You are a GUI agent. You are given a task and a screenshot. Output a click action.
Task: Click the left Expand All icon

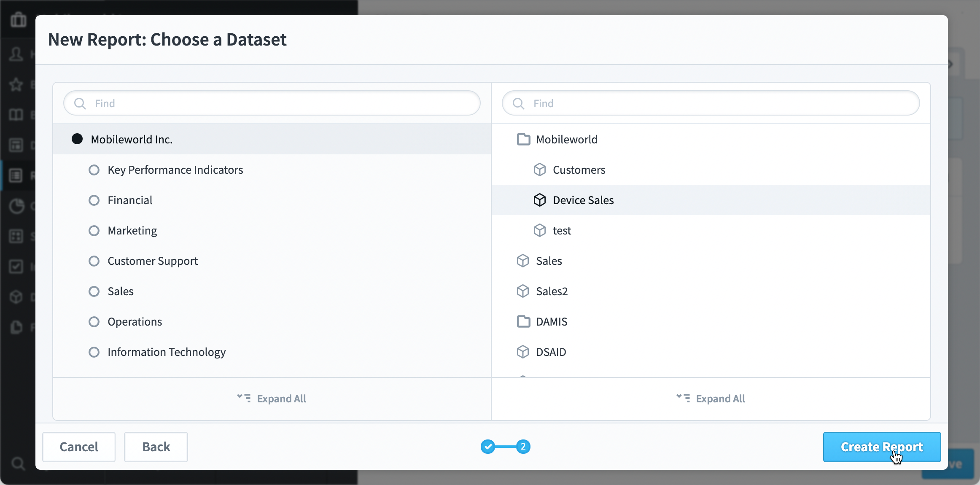244,398
